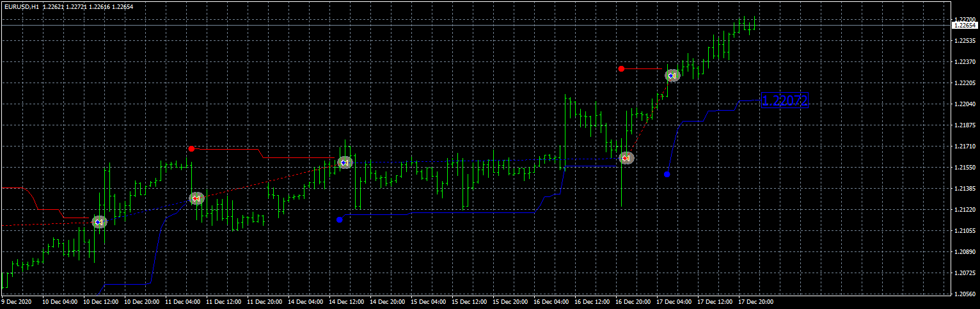Select the blue arrow signal near 10 Dec 12:00
Screen dimensions: 980x309
(99, 222)
